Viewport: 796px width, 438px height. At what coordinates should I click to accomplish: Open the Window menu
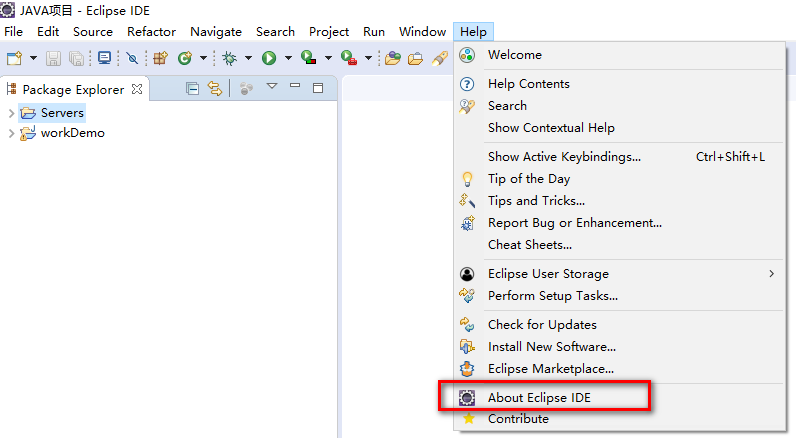click(x=422, y=31)
